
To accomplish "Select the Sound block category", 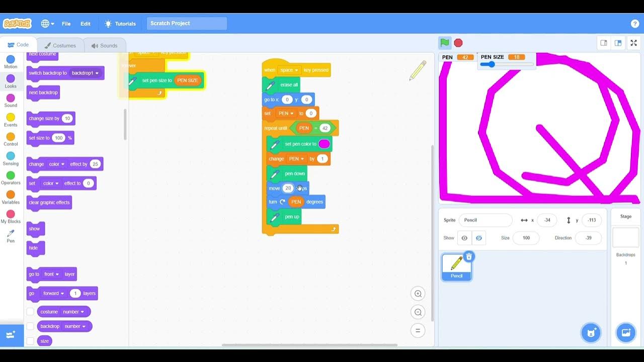I will 11,101.
